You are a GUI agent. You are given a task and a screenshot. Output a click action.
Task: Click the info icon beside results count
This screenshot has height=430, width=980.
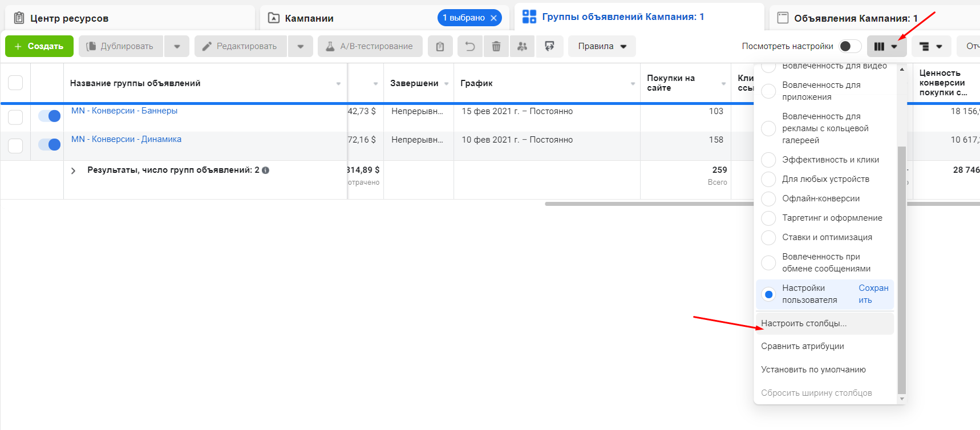tap(266, 170)
